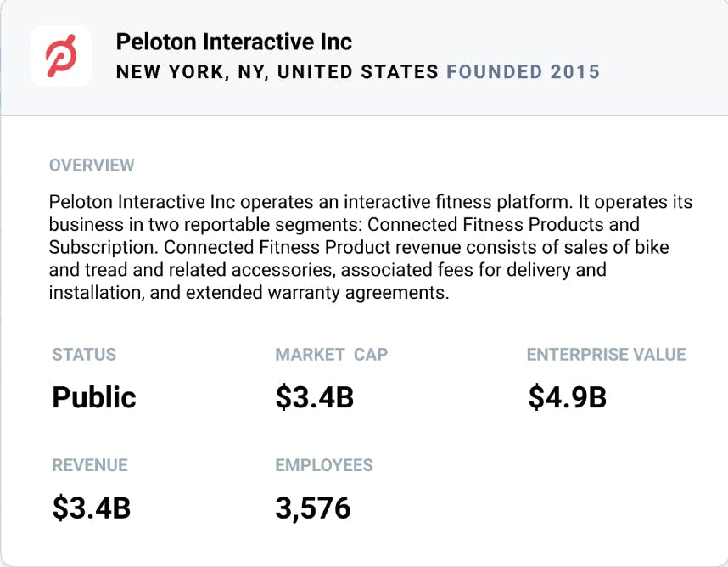Viewport: 728px width, 567px height.
Task: Click the Employees label
Action: point(324,465)
